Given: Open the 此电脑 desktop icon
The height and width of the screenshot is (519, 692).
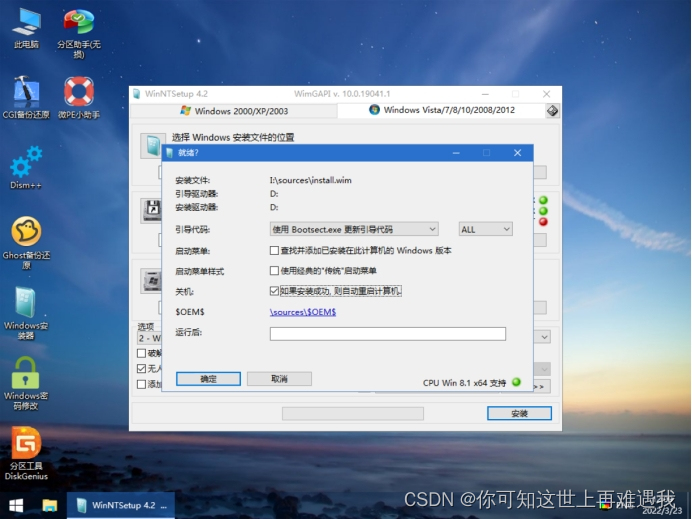Looking at the screenshot, I should 26,28.
